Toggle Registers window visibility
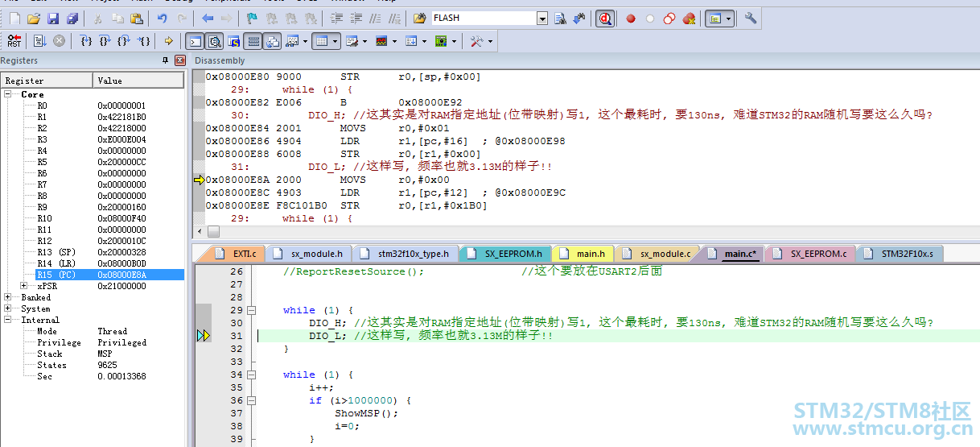Image resolution: width=980 pixels, height=447 pixels. 253,40
